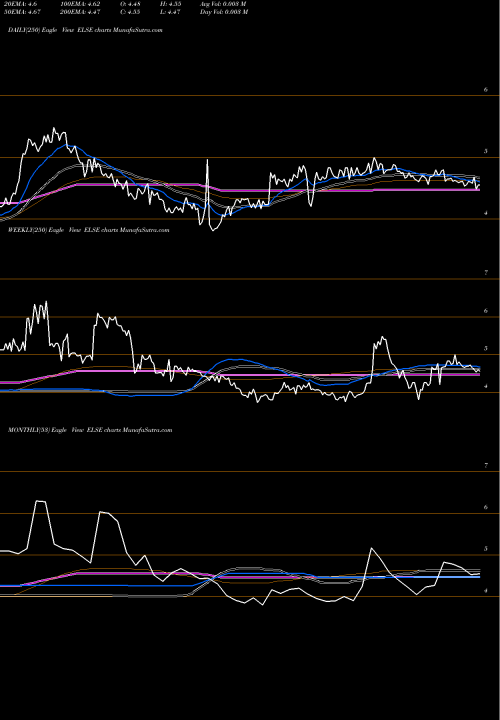Click the Avg Vol reading
The height and width of the screenshot is (720, 500).
pos(223,4)
